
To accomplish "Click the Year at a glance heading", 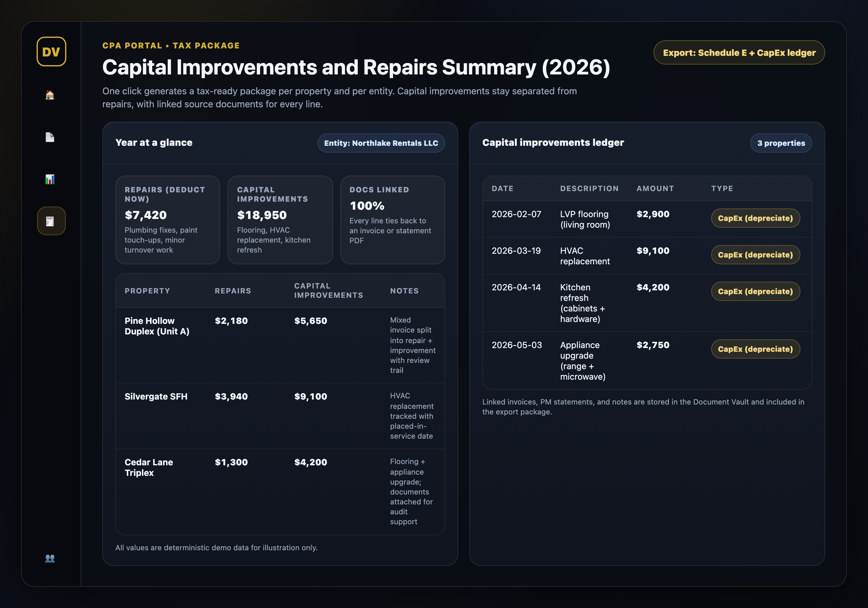I will (154, 143).
